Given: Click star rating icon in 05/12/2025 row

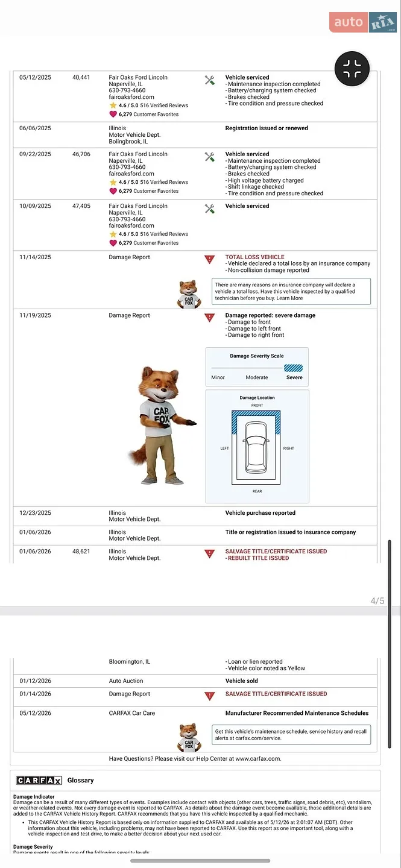Looking at the screenshot, I should click(113, 105).
